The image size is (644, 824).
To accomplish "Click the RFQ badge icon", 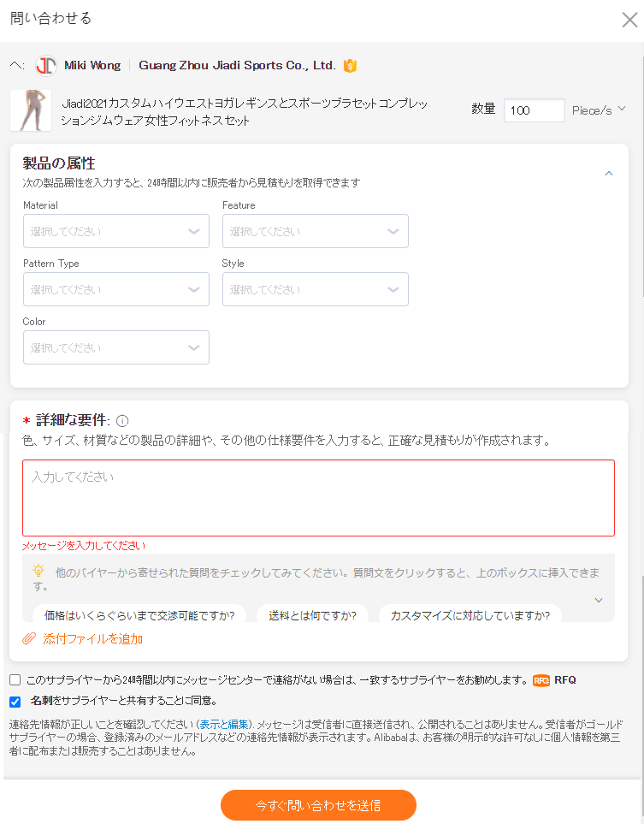I will click(x=541, y=680).
